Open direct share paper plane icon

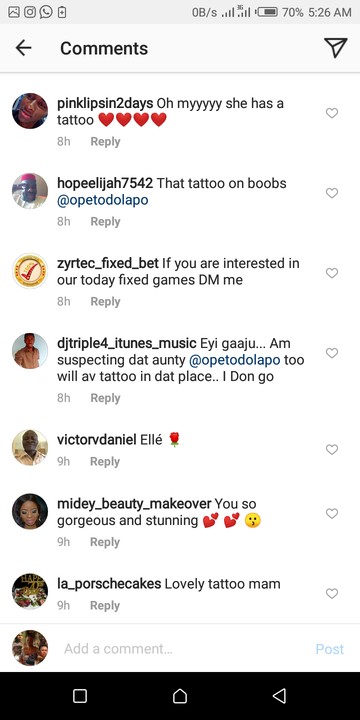click(x=336, y=48)
